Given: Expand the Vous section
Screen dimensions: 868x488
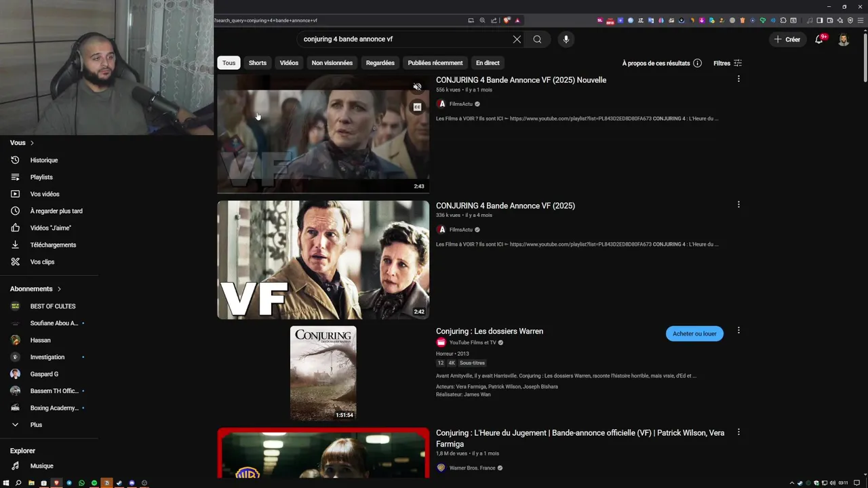Looking at the screenshot, I should coord(22,142).
